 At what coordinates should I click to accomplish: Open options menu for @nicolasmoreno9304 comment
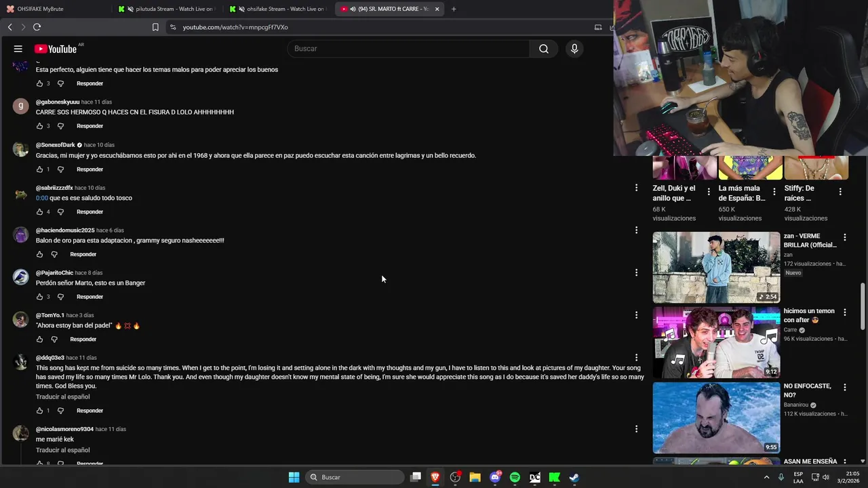click(x=636, y=429)
